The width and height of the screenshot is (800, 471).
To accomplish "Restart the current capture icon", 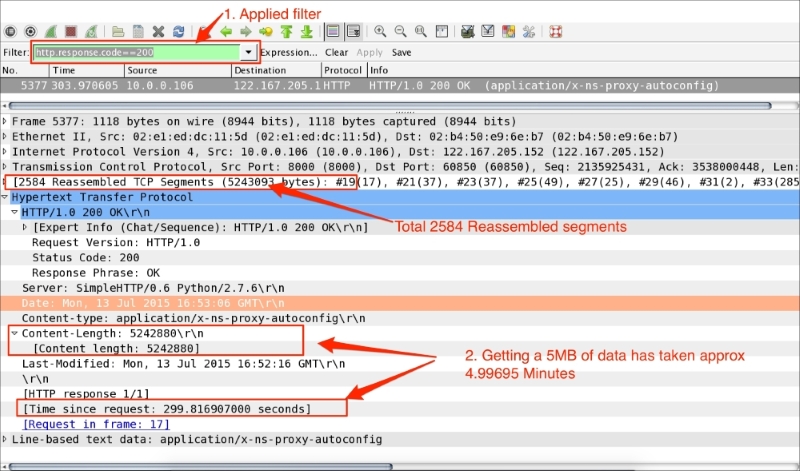I will (91, 32).
